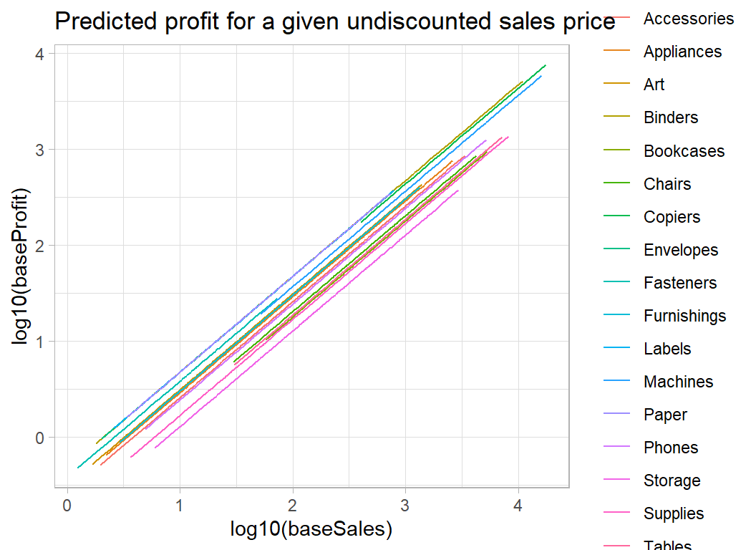Click the Envelopes legend label
Viewport: 756px width, 550px height.
(x=680, y=250)
